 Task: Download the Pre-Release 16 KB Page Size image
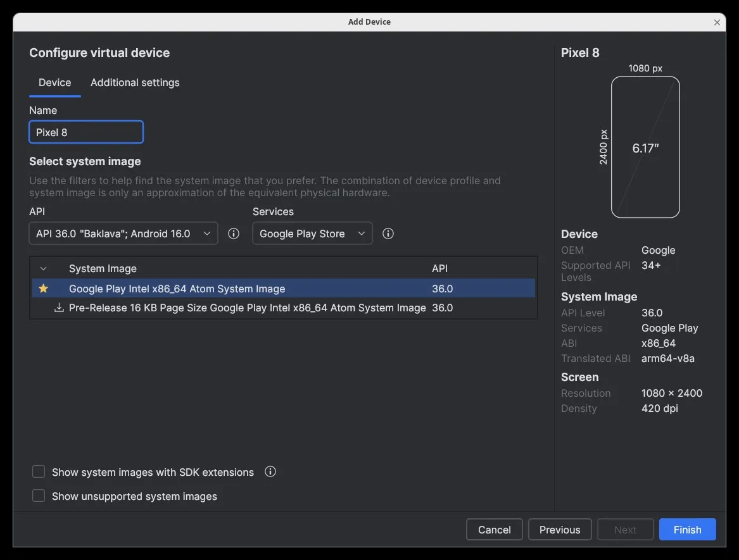pos(58,308)
